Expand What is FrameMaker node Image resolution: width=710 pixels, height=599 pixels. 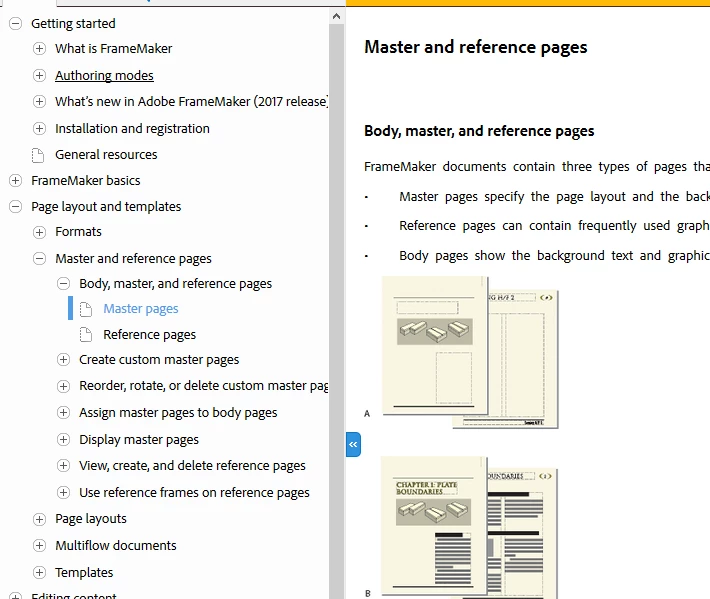click(x=39, y=48)
